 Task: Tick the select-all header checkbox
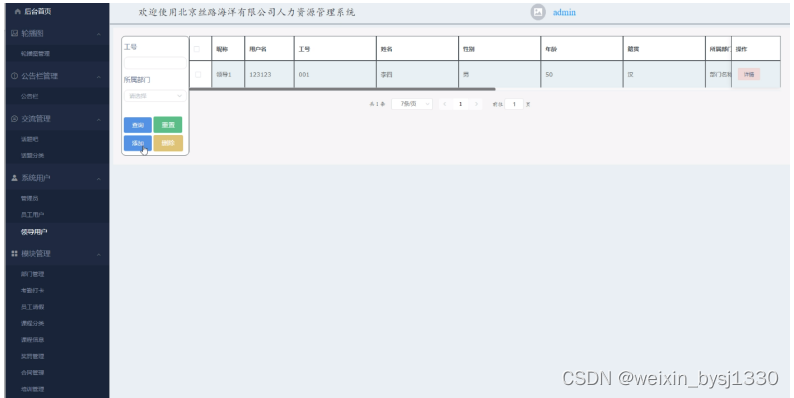(x=197, y=49)
